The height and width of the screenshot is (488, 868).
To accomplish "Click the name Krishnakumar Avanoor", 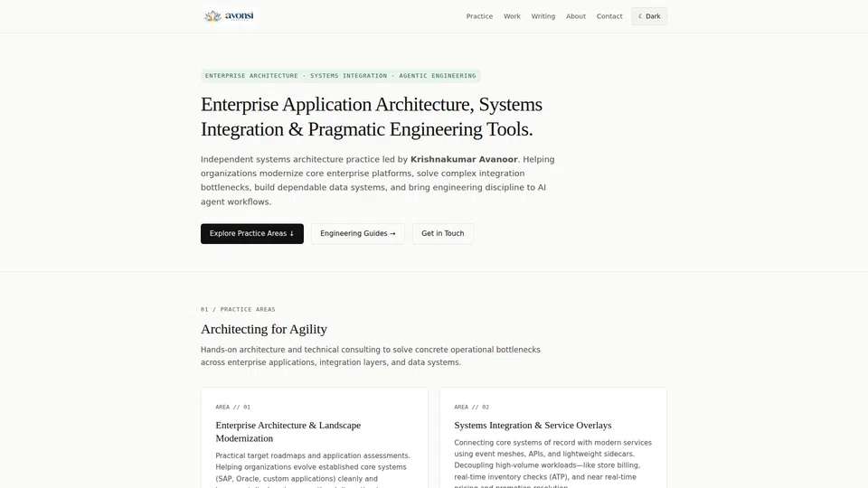I will pos(464,159).
